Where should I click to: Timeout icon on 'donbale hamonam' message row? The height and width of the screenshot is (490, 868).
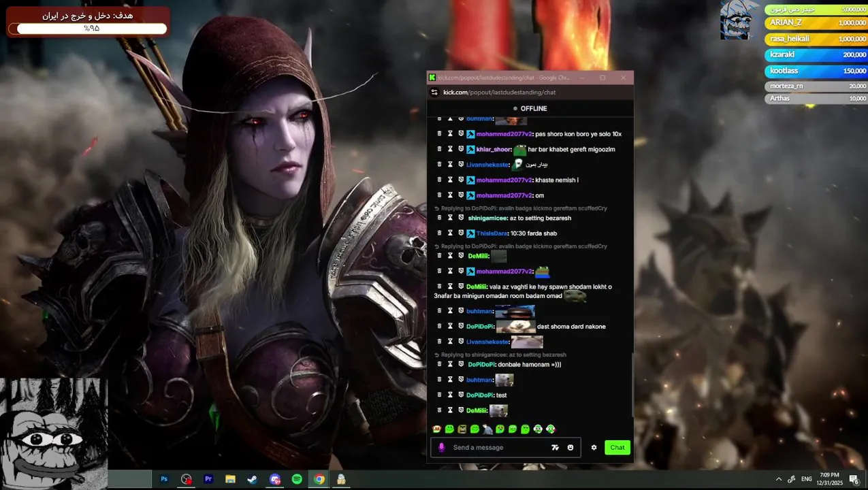click(x=450, y=364)
